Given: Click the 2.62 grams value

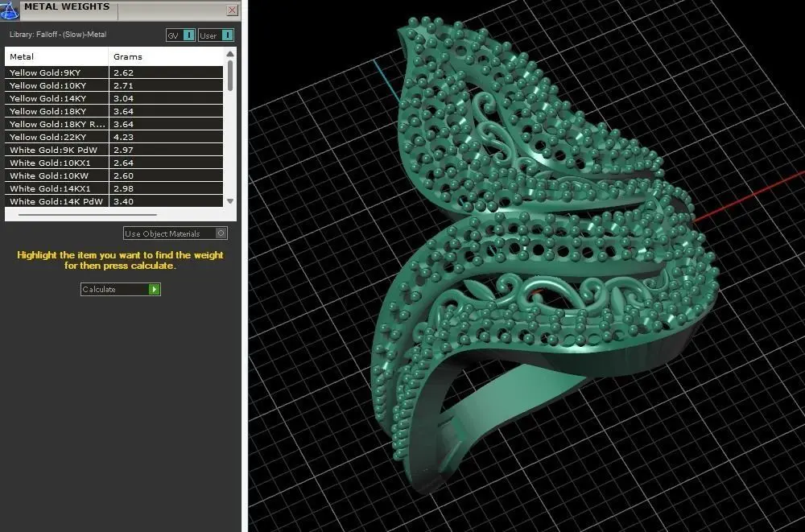Looking at the screenshot, I should (x=123, y=72).
